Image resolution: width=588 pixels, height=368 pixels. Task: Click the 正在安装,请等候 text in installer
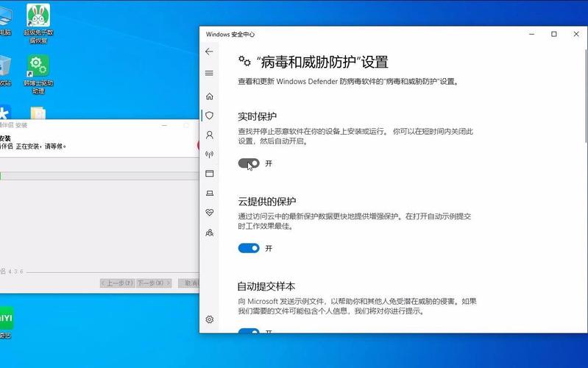click(x=40, y=146)
